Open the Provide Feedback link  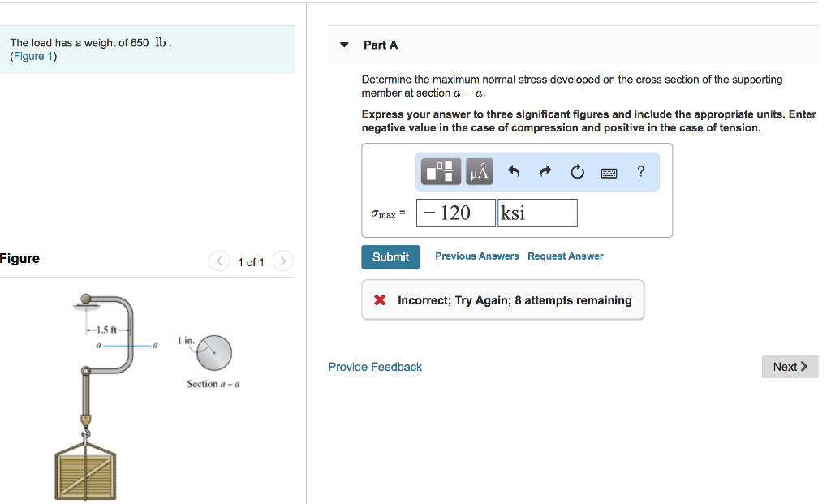[x=375, y=367]
